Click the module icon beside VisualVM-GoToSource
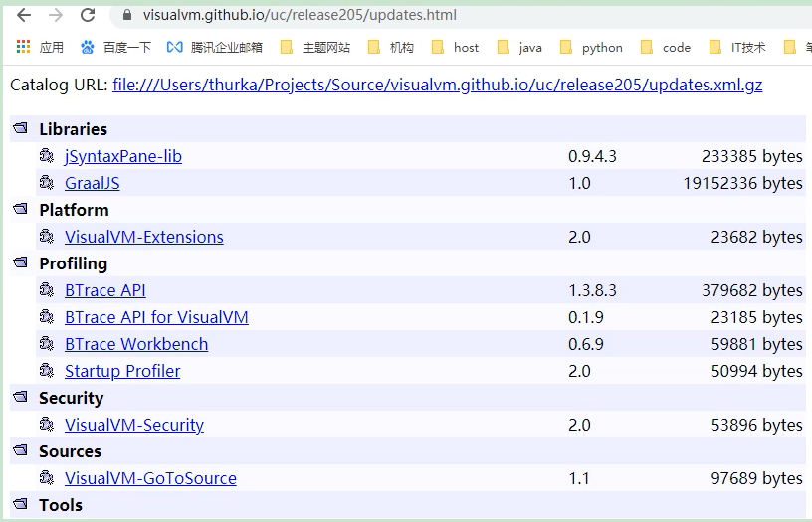 [47, 477]
